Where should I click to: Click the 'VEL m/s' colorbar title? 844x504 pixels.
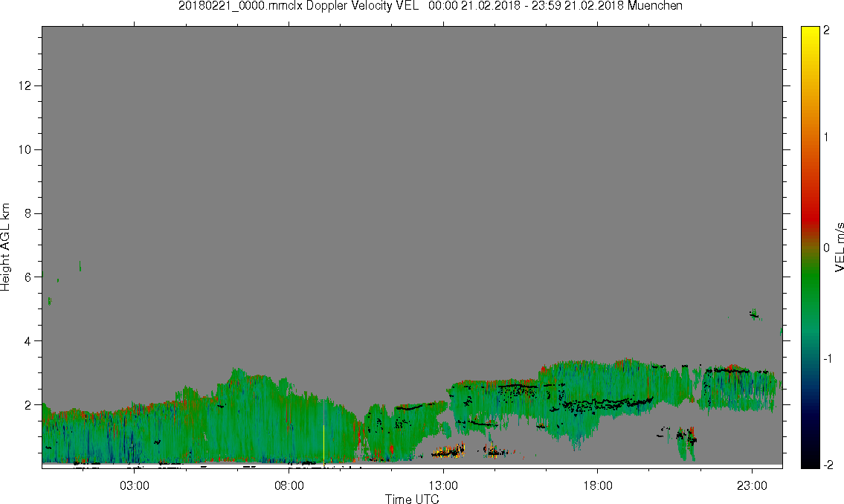(x=839, y=247)
